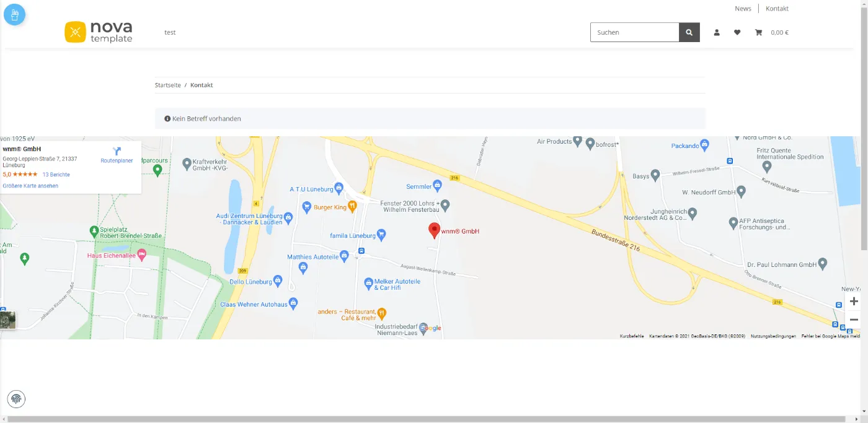Open the user account icon
The height and width of the screenshot is (423, 868).
pos(717,32)
